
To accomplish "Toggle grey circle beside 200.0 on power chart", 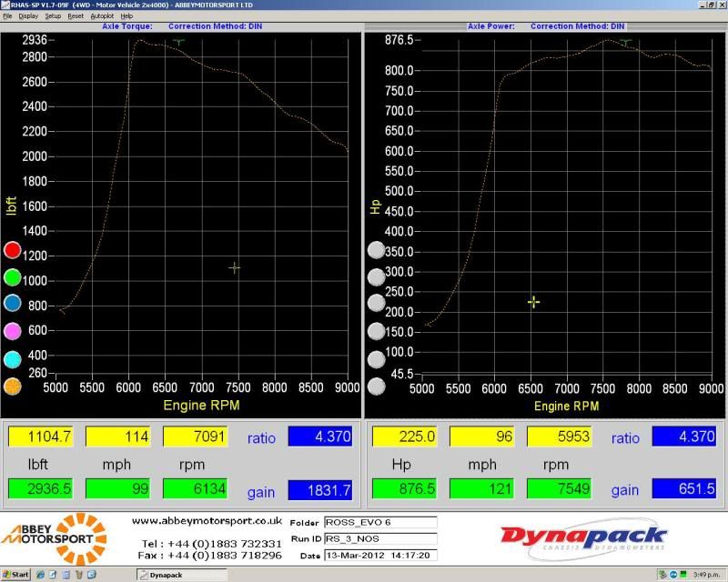I will tap(376, 303).
